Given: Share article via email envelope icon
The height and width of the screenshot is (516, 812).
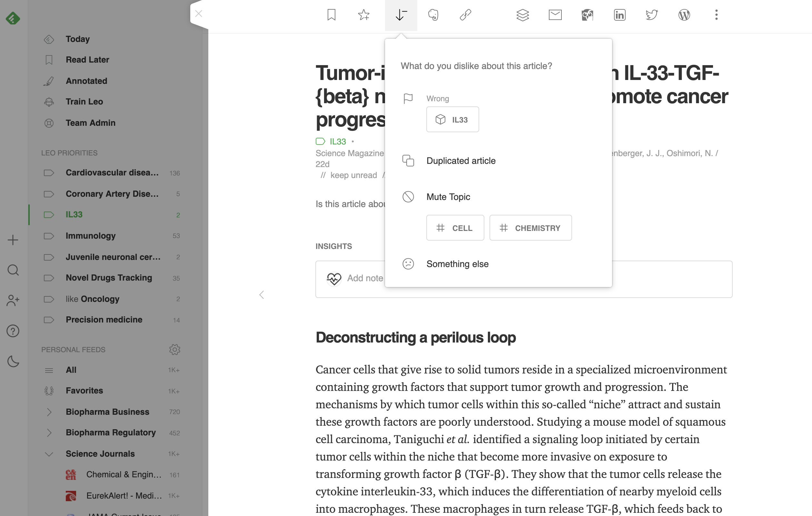Looking at the screenshot, I should pyautogui.click(x=555, y=15).
